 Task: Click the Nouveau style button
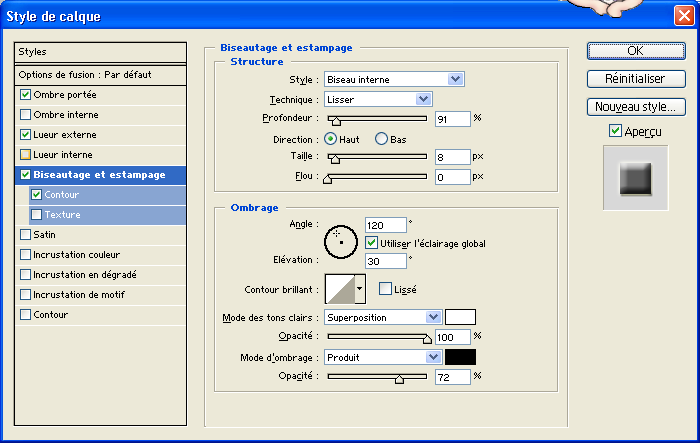click(635, 106)
